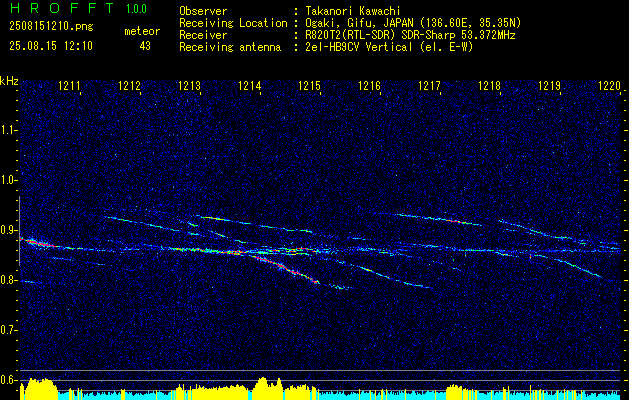Screen dimensions: 629x400
Task: Click the red echo ending near 1215
Action: tap(287, 269)
